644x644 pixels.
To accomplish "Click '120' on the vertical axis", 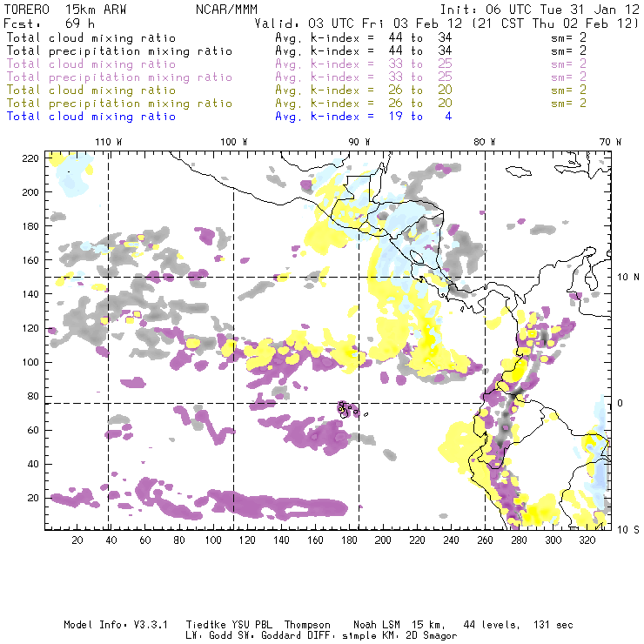I will [x=30, y=328].
